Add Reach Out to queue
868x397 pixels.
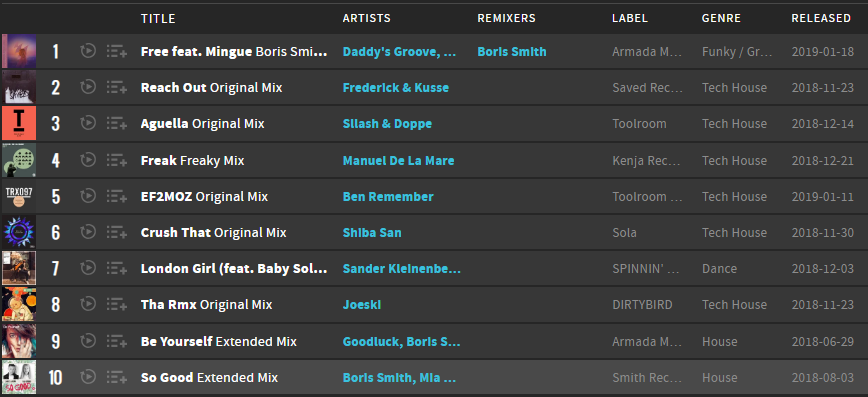tap(117, 87)
